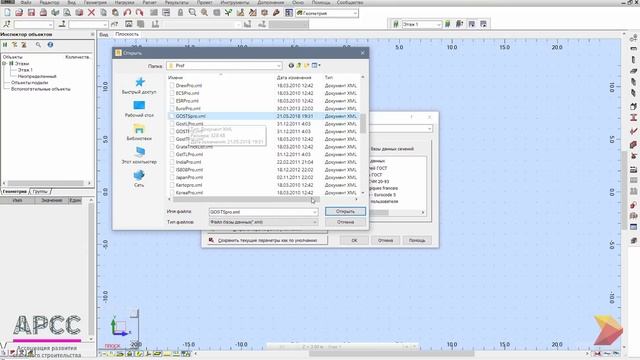Open Этот компьютер in the places bar
640x360 pixels.
[139, 156]
